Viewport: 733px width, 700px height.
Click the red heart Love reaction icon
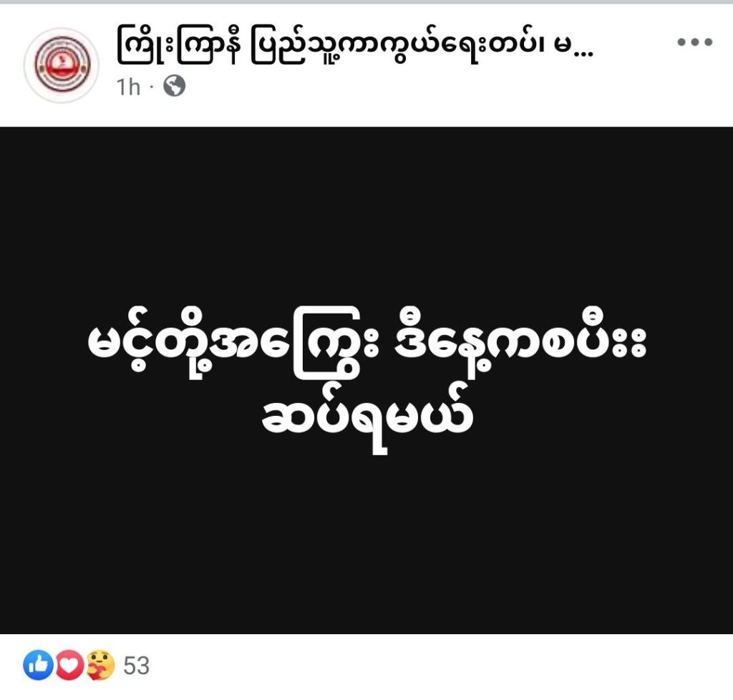coord(69,665)
